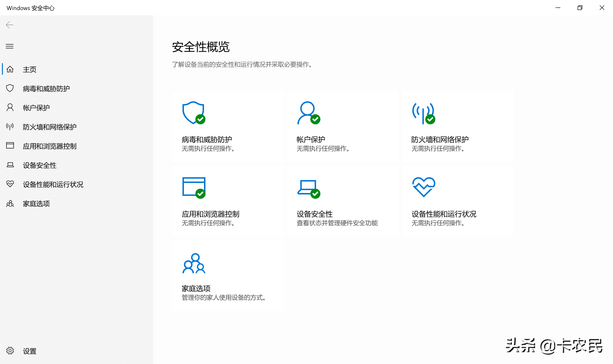613x364 pixels.
Task: Open the 家庭选项 card title
Action: pyautogui.click(x=196, y=289)
